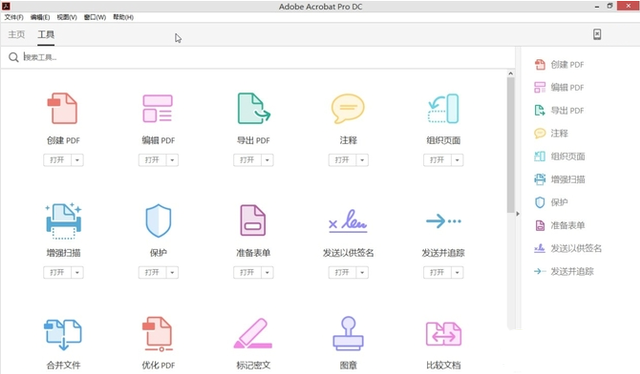Image resolution: width=640 pixels, height=374 pixels.
Task: Click 组织页面 in right sidebar
Action: pos(560,156)
